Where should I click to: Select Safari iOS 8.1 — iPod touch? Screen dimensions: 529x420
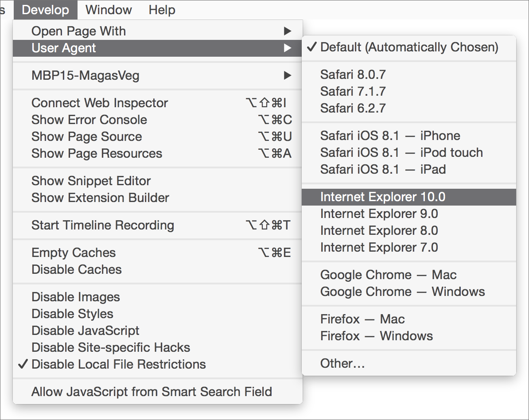409,152
